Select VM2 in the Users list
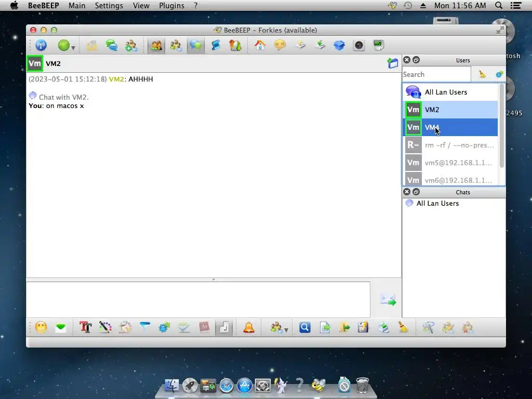532x399 pixels. (450, 110)
